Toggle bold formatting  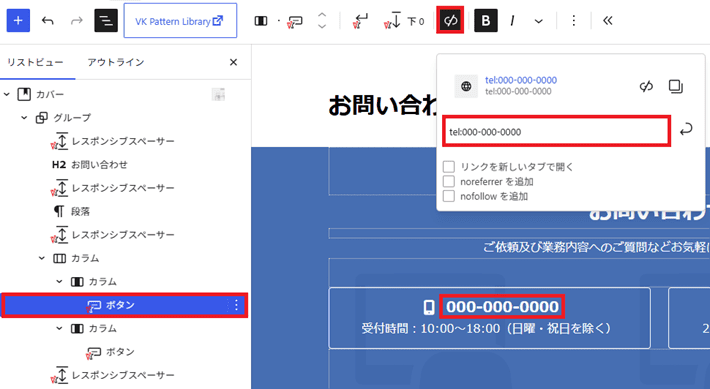click(x=486, y=20)
